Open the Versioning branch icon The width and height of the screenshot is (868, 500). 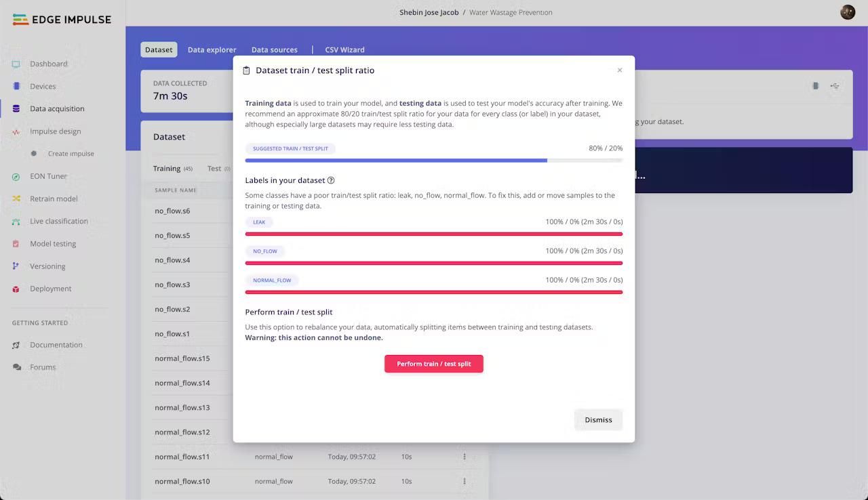[16, 266]
